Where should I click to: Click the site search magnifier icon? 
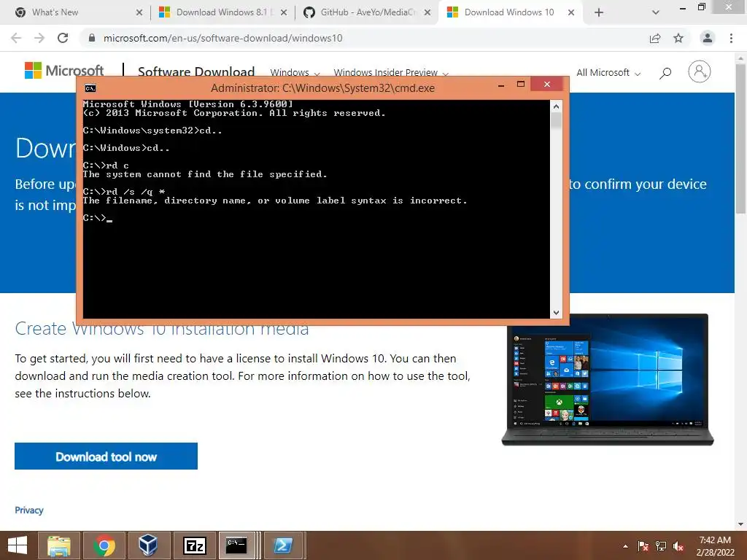(665, 72)
